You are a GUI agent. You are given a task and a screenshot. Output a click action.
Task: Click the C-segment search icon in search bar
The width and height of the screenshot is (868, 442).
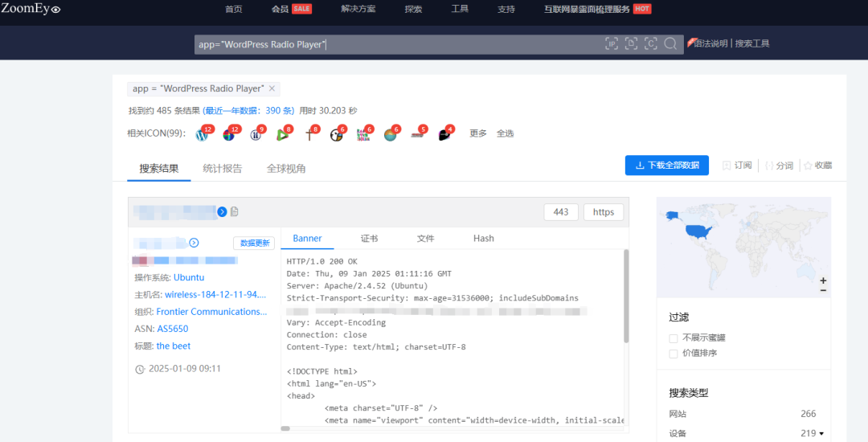[651, 44]
